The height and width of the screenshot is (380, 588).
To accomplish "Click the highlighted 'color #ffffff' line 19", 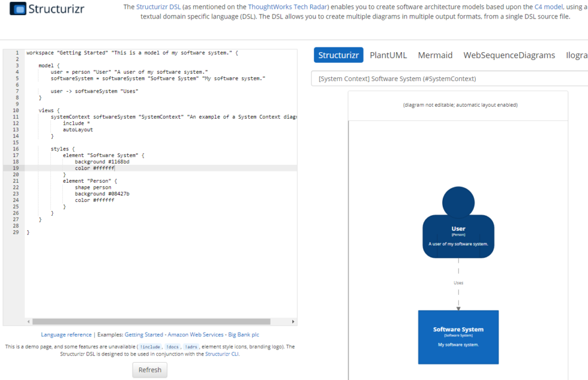I will point(95,168).
